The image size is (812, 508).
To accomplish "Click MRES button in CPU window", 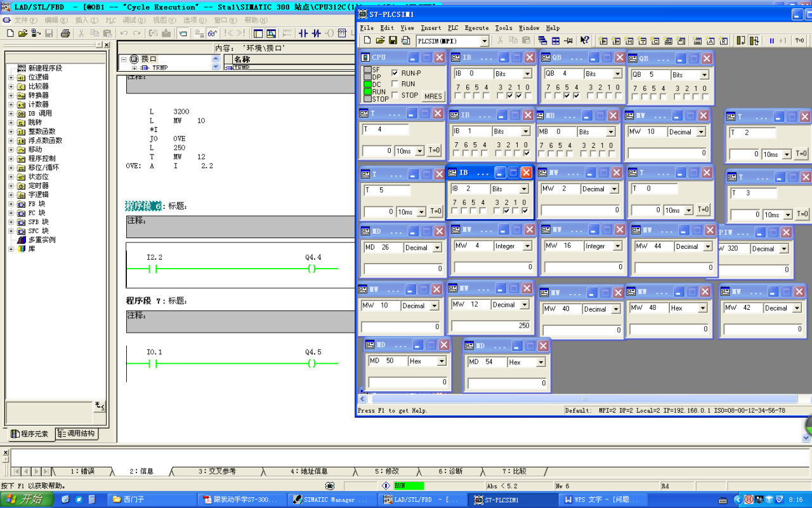I will pyautogui.click(x=433, y=97).
